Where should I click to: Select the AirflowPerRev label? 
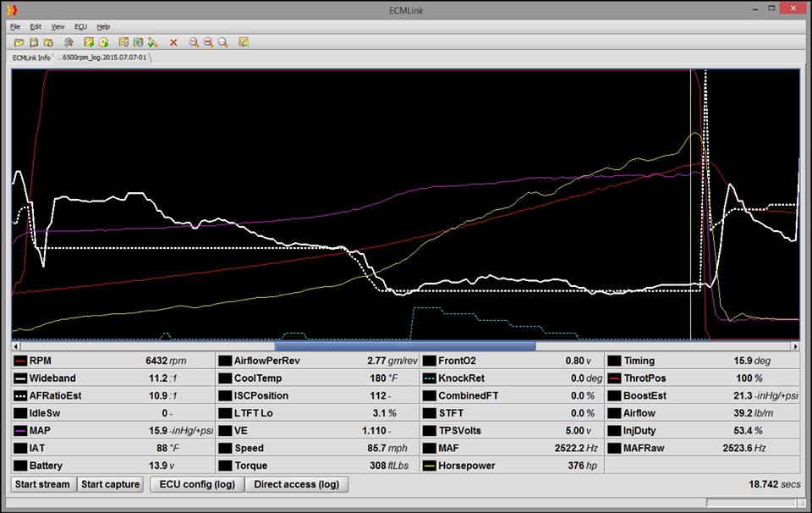tap(266, 361)
